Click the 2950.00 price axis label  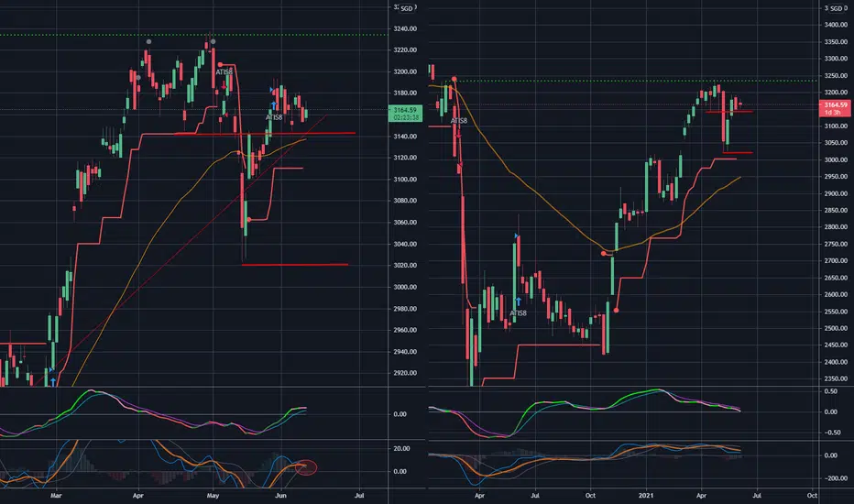coord(836,177)
